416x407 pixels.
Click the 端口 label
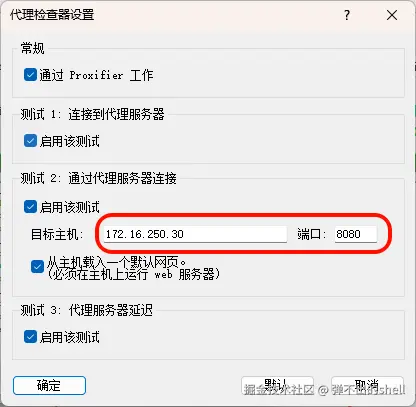pyautogui.click(x=311, y=234)
